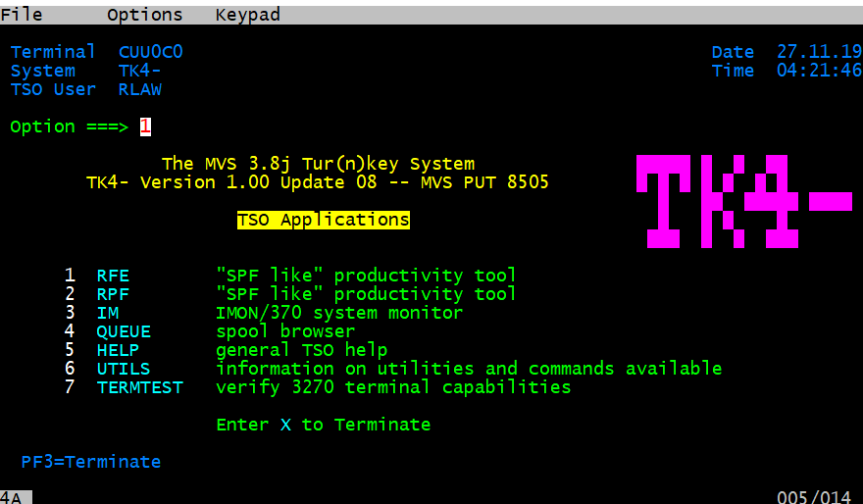
Task: Click the system name TK4- value
Action: pos(139,71)
